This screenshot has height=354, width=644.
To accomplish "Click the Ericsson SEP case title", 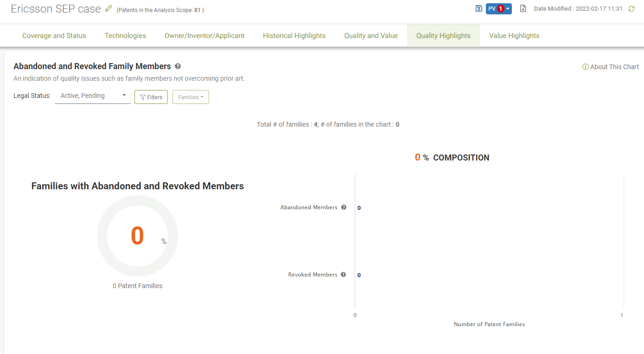I will tap(56, 8).
